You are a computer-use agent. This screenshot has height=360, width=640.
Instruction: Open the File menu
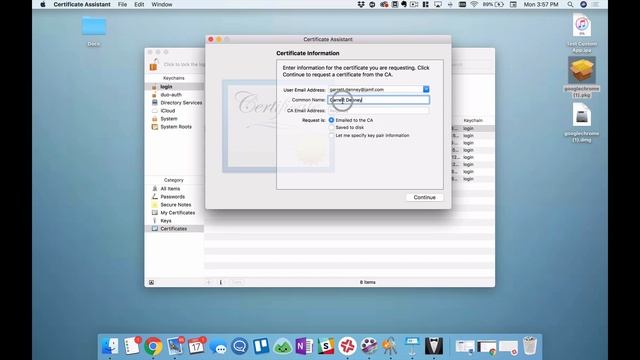coord(122,4)
